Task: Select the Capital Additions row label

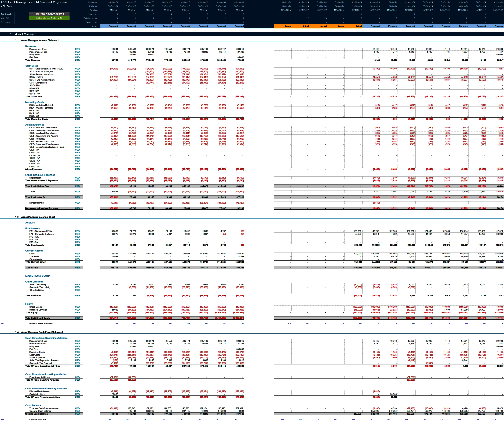Action: click(37, 394)
